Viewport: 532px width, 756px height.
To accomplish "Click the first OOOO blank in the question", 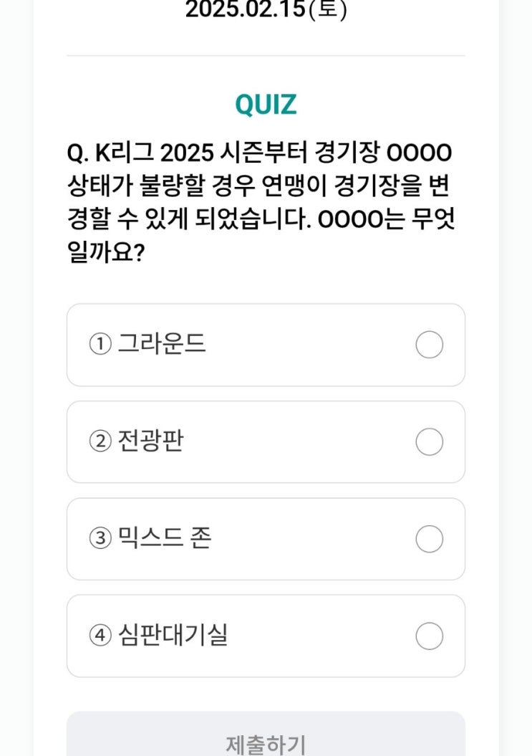I will pyautogui.click(x=420, y=153).
